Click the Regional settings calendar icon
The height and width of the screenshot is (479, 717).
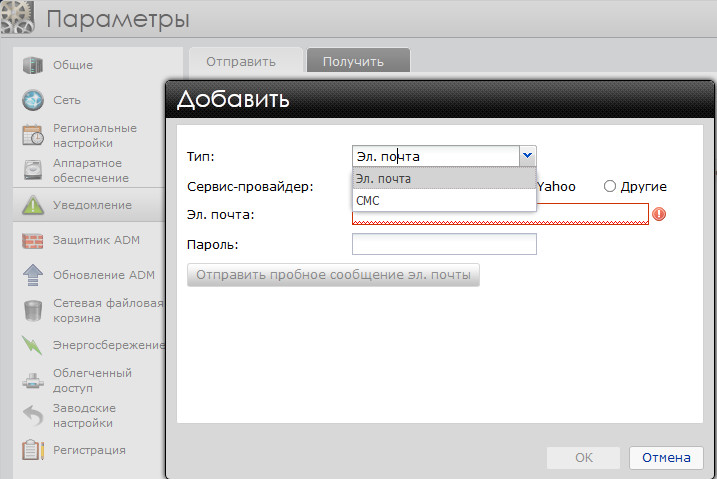tap(33, 135)
